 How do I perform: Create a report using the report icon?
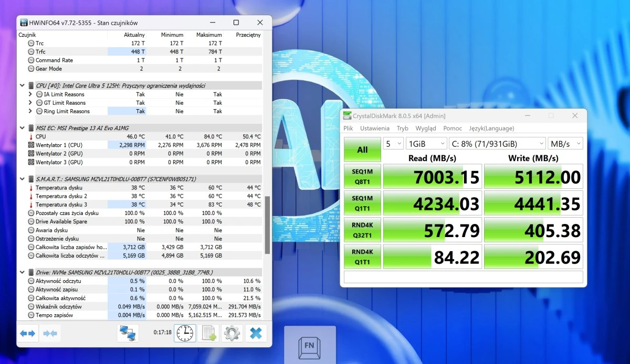point(208,333)
